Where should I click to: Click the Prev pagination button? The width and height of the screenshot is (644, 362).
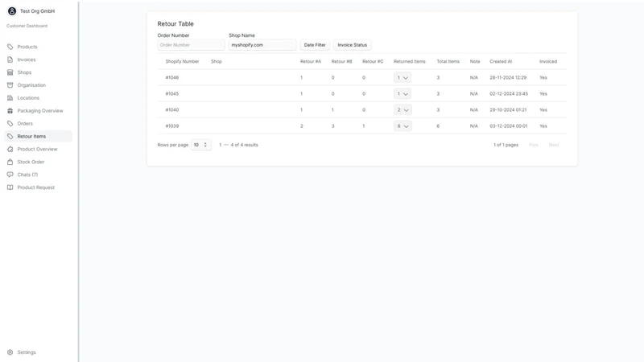tap(534, 145)
